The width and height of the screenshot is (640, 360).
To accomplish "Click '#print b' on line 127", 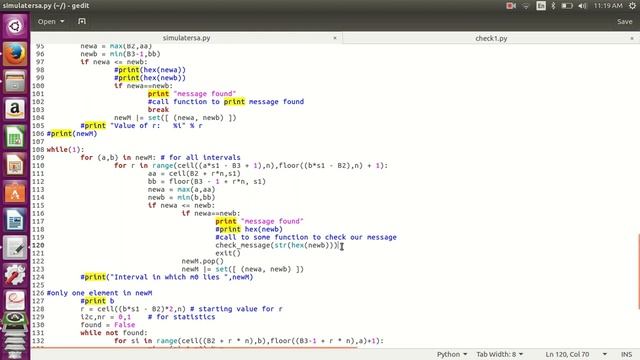I will click(97, 301).
